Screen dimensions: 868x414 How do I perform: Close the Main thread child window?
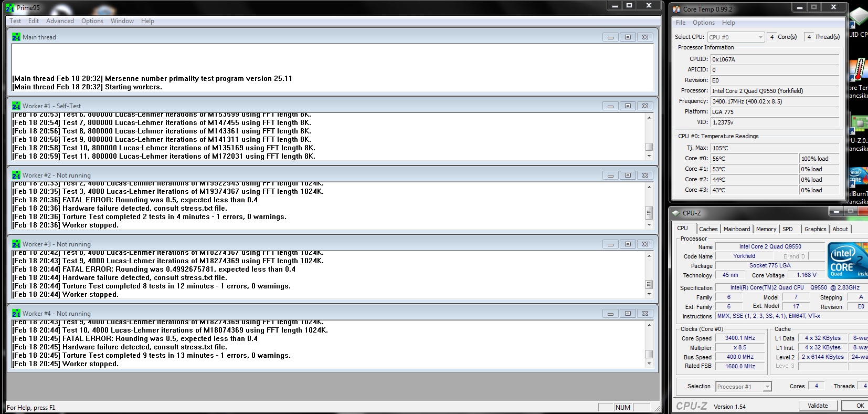click(x=645, y=37)
